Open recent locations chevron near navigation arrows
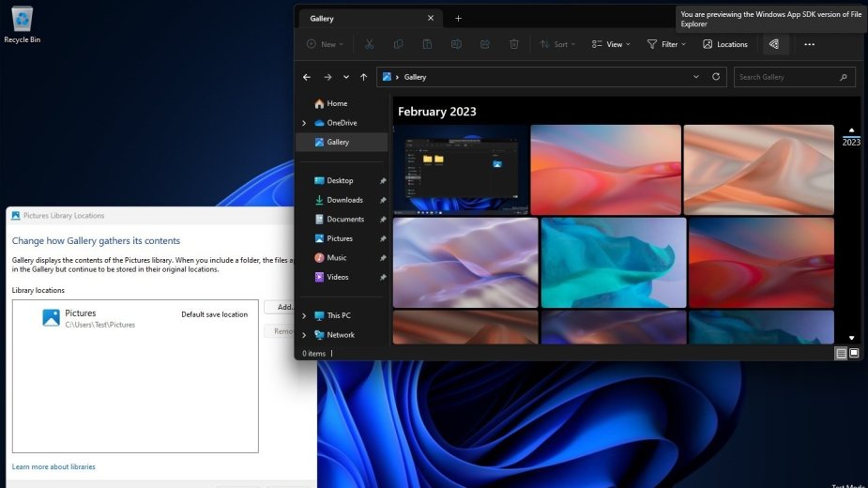Image resolution: width=868 pixels, height=488 pixels. click(346, 77)
